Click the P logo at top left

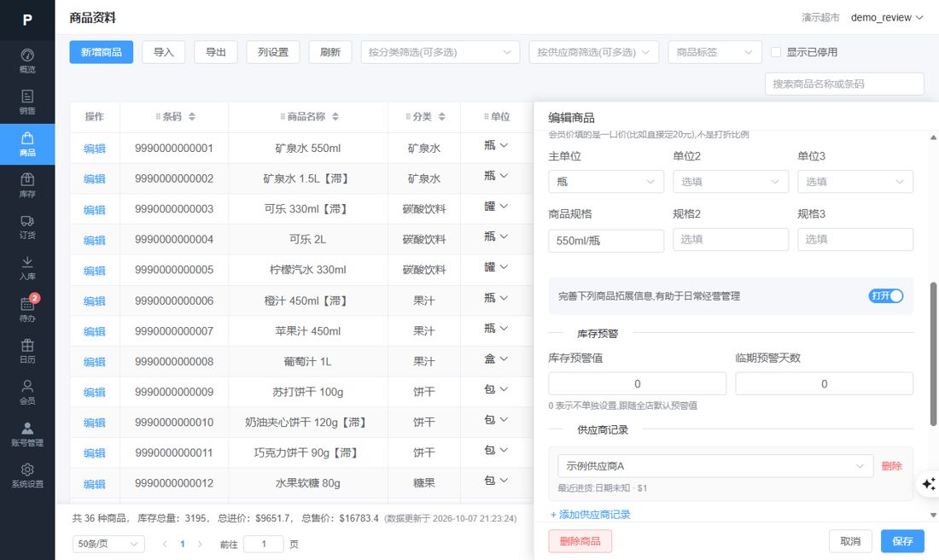coord(27,20)
